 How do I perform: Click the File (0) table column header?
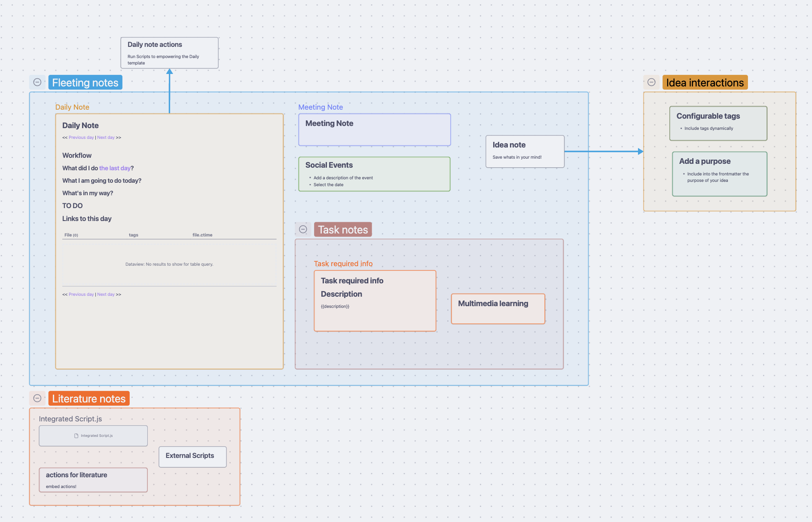(71, 235)
